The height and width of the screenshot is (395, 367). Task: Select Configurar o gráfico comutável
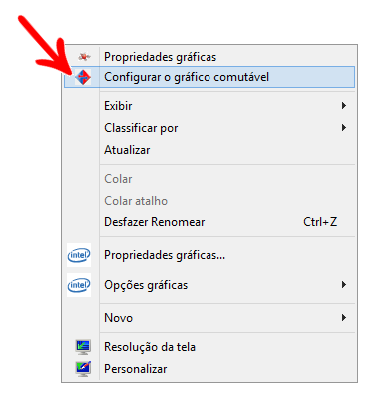(x=209, y=77)
